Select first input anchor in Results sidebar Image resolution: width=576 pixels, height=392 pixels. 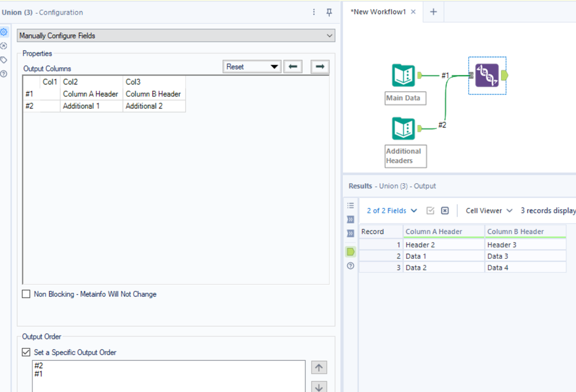pos(351,219)
